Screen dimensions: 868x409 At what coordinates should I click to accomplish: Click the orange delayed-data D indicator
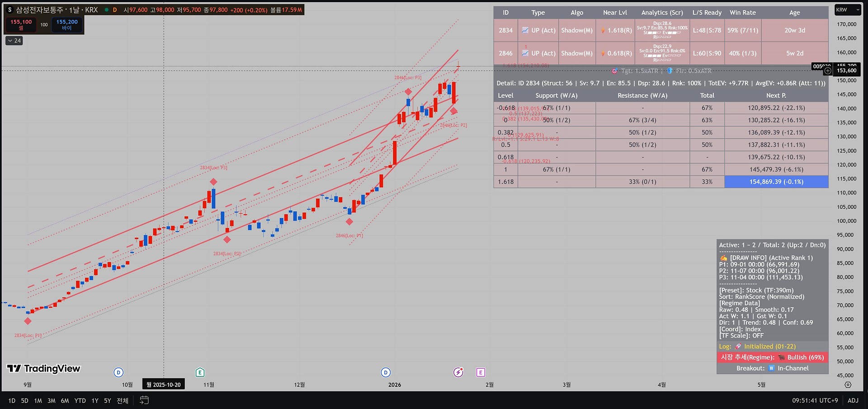115,10
